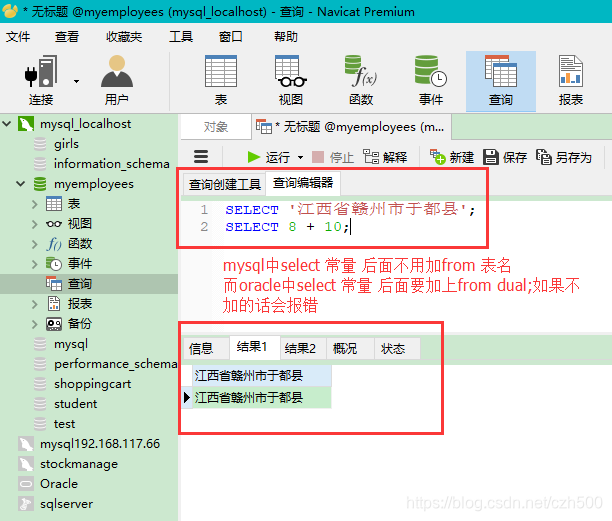Select the mysql database in tree
Image resolution: width=612 pixels, height=521 pixels.
71,344
